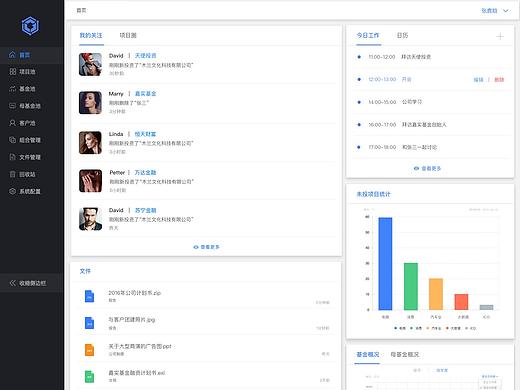This screenshot has height=390, width=520.
Task: Click the orange bar in the chart
Action: click(x=436, y=294)
